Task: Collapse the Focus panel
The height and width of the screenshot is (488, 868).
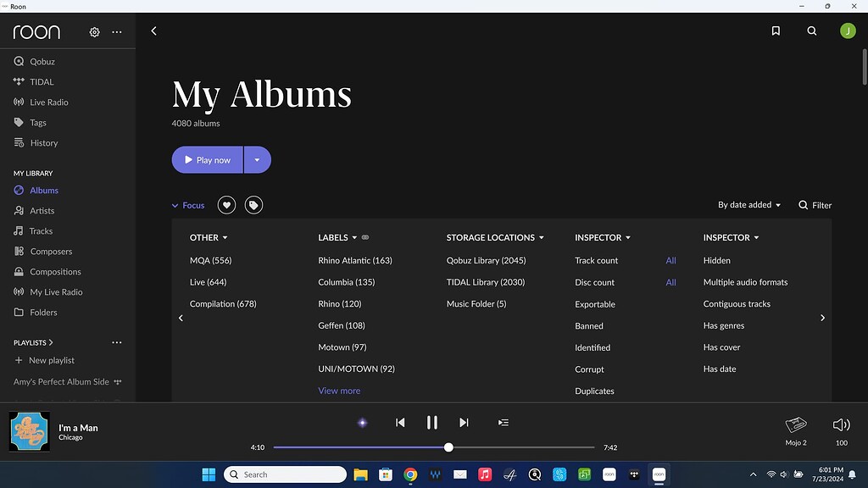Action: pos(187,204)
